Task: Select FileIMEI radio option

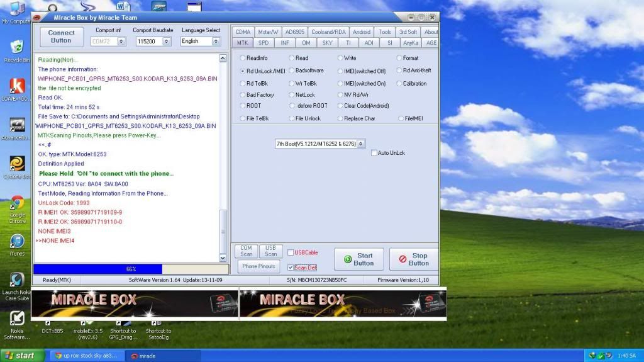Action: coord(401,118)
